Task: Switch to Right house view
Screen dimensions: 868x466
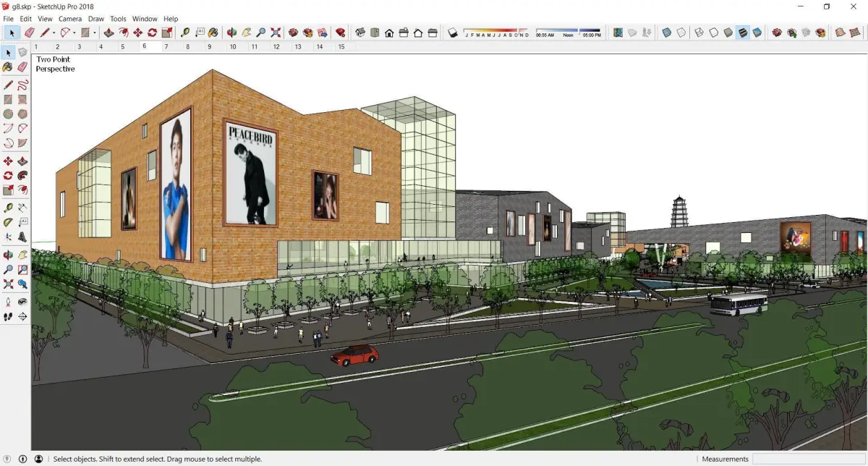Action: coord(404,33)
